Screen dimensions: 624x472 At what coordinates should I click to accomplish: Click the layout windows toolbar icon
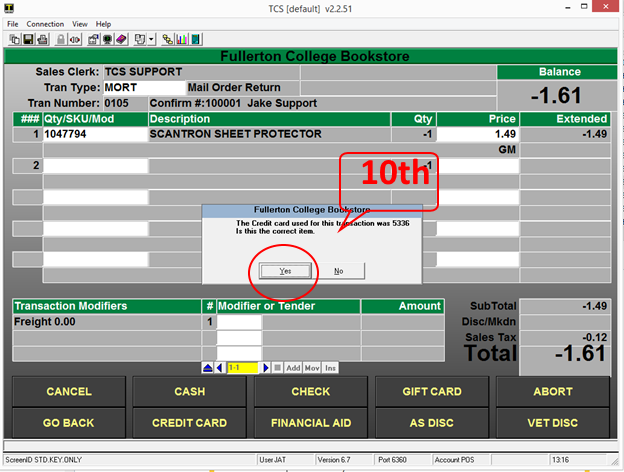click(140, 39)
